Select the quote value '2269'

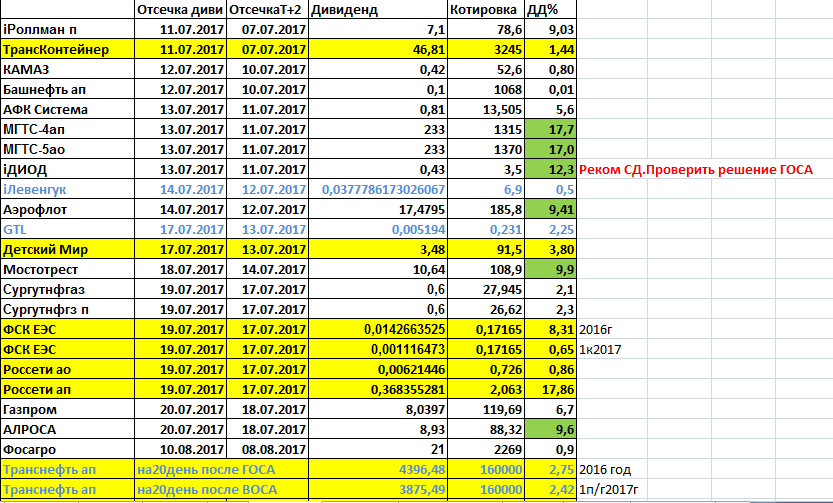[x=486, y=449]
